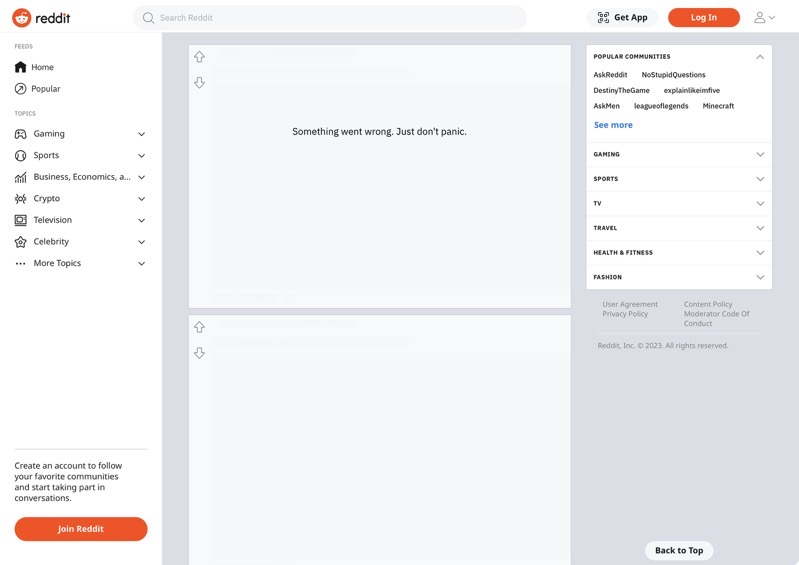Click the Gaming controller icon
This screenshot has height=565, width=799.
point(20,134)
